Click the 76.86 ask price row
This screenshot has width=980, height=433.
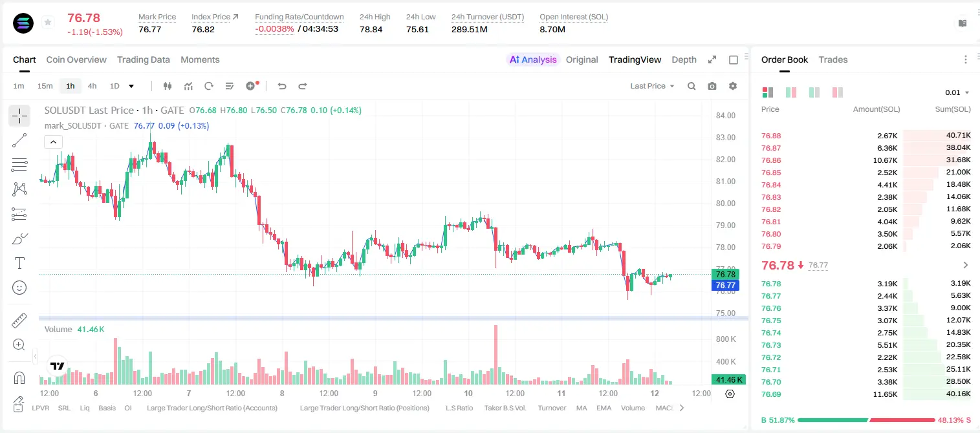[866, 160]
